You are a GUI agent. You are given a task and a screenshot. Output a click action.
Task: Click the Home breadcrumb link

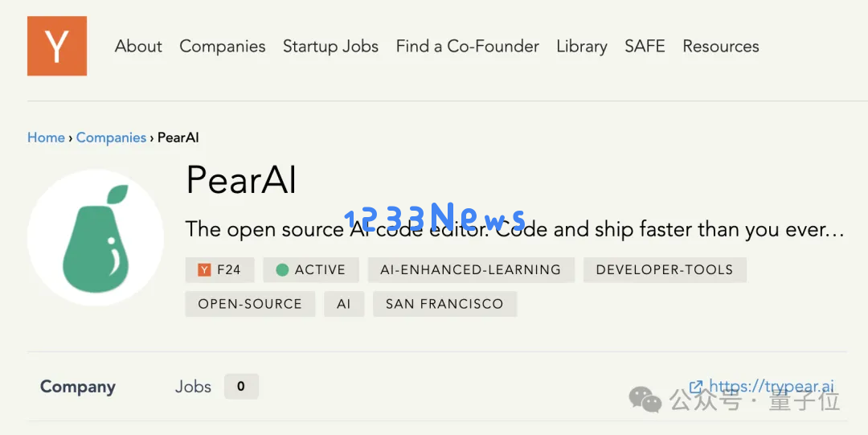pos(46,137)
